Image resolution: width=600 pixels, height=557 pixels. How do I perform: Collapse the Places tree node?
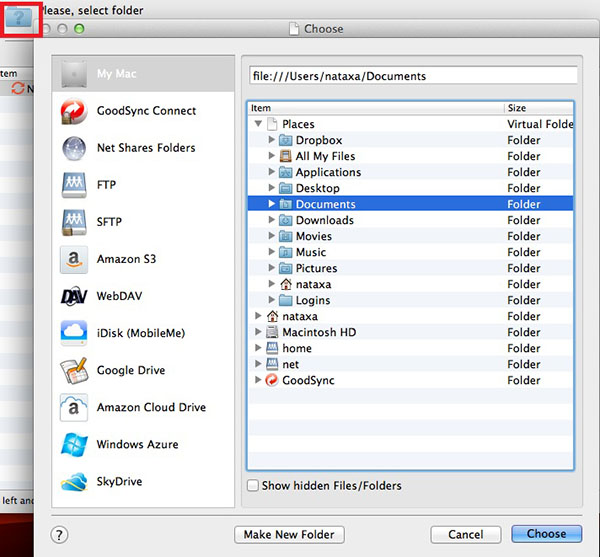pos(258,124)
